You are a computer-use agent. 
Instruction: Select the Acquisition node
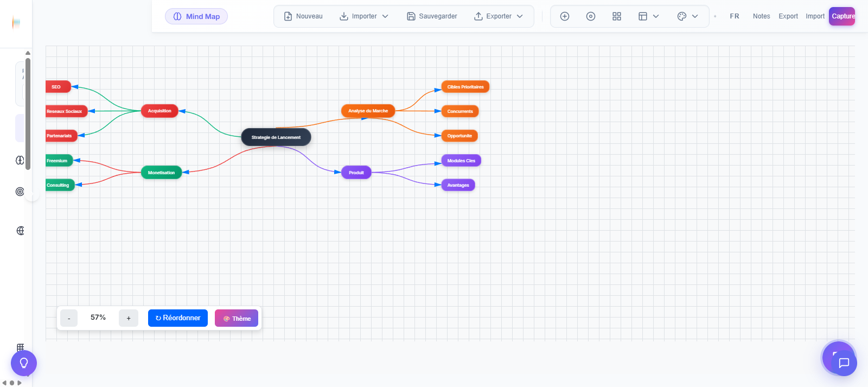[x=159, y=111]
